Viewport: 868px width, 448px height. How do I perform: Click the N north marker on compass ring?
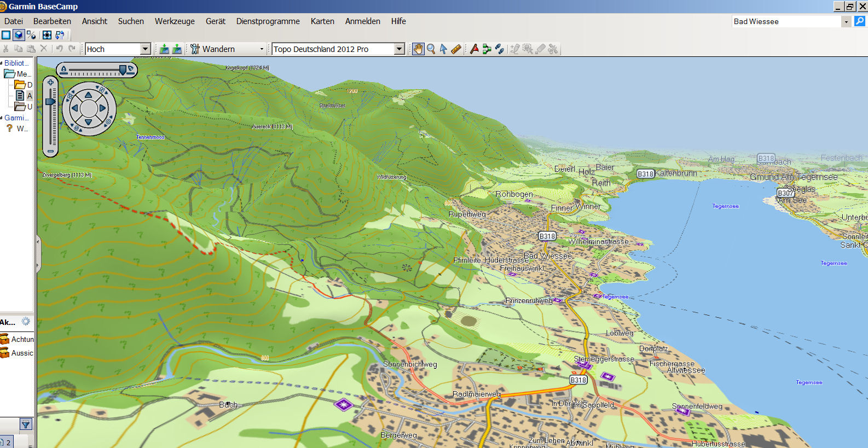102,89
